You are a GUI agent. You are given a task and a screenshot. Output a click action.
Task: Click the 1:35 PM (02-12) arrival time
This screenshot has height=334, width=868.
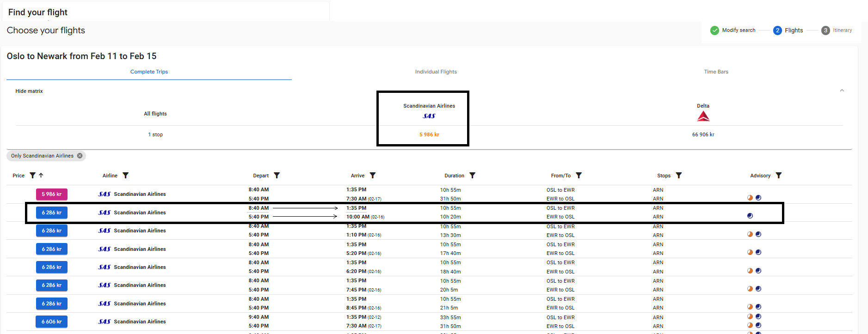(364, 317)
